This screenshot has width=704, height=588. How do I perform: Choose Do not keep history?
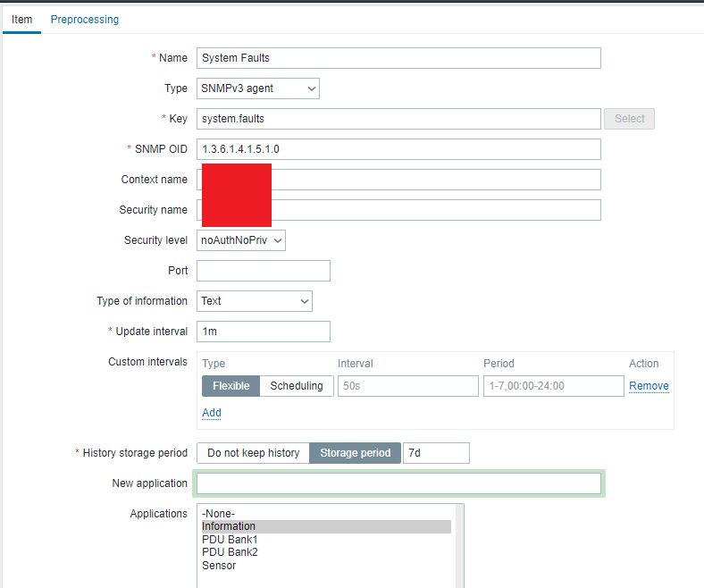coord(253,453)
